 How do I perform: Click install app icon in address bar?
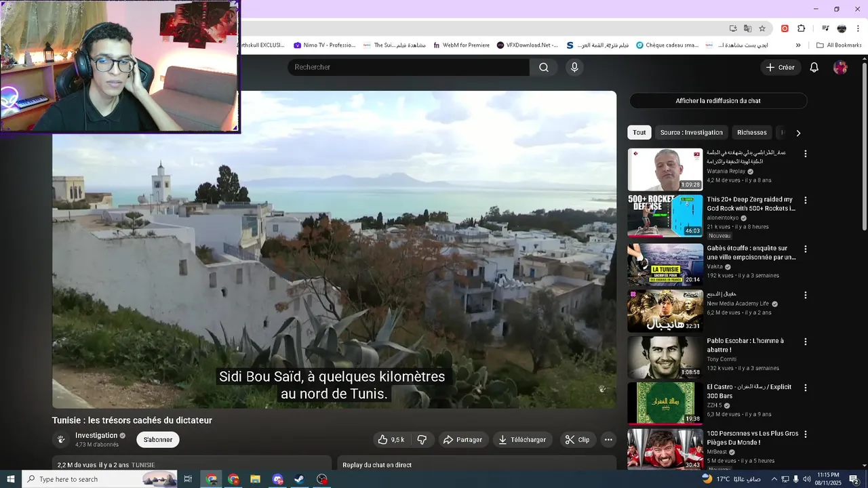tap(733, 28)
